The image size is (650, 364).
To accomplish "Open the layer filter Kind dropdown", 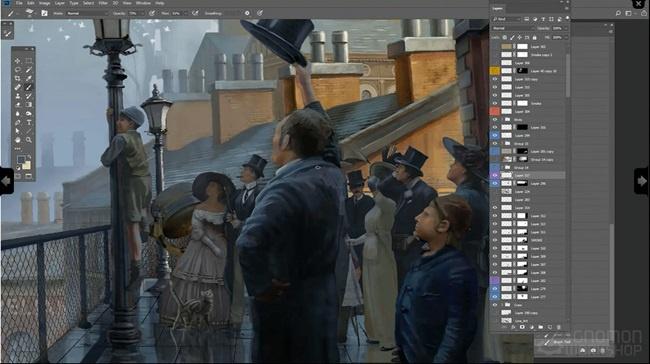I will point(507,19).
